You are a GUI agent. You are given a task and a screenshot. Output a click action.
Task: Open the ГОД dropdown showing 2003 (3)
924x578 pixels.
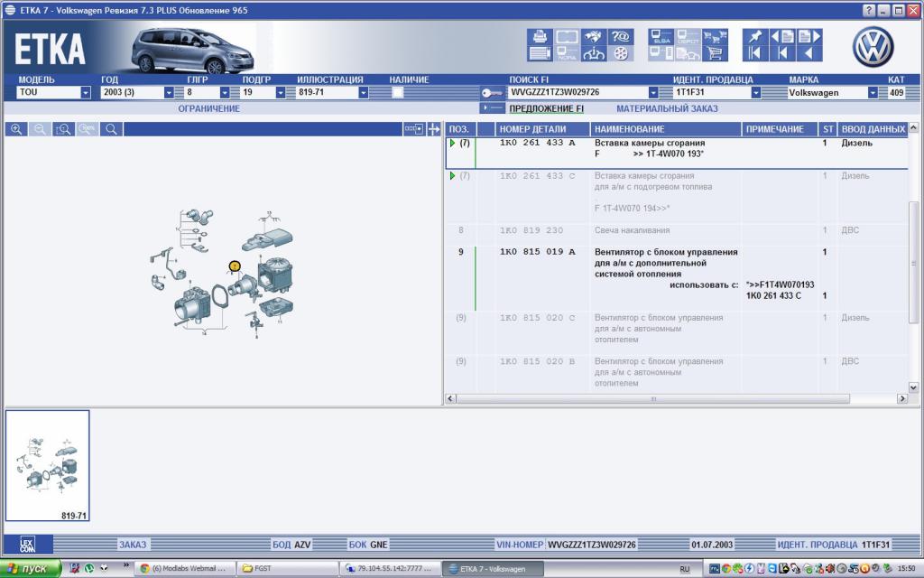(x=169, y=93)
